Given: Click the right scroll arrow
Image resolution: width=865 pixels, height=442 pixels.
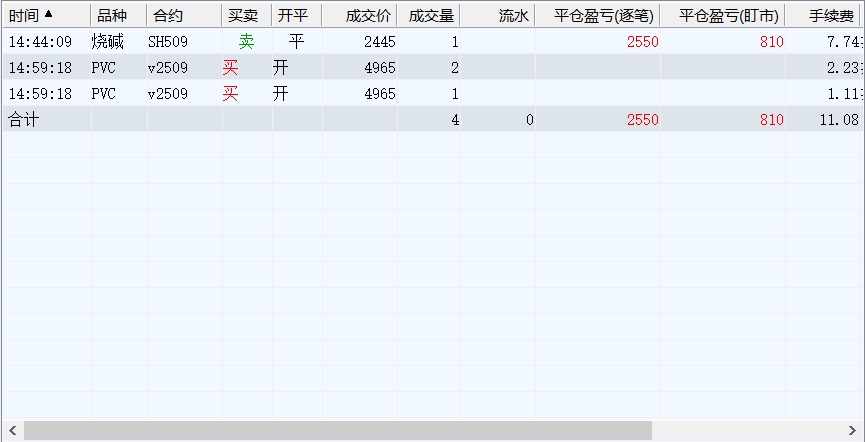Looking at the screenshot, I should coord(852,430).
